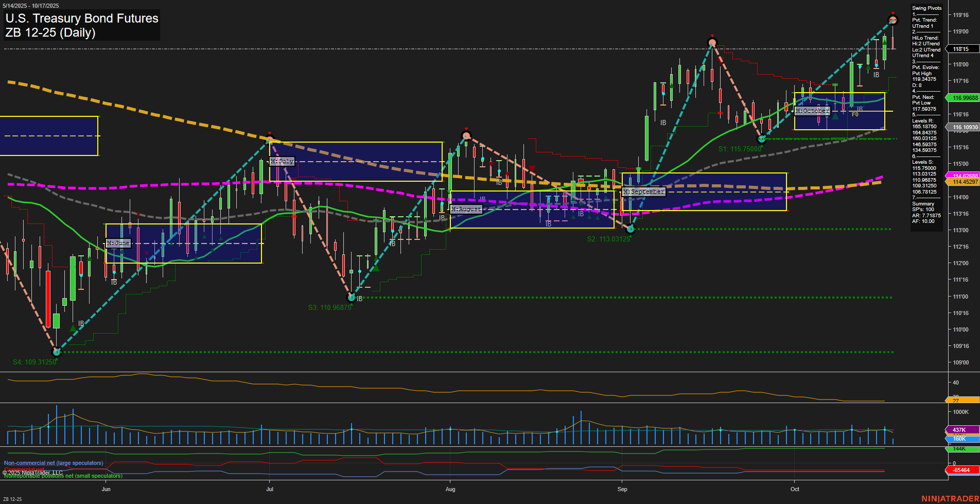Select the swing pivot low circle at S2 113.03125

631,229
